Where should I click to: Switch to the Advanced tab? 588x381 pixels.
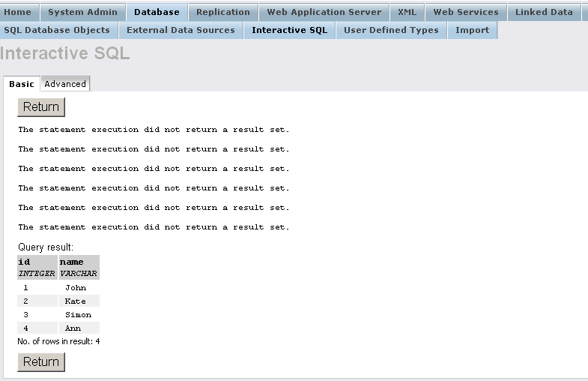65,84
